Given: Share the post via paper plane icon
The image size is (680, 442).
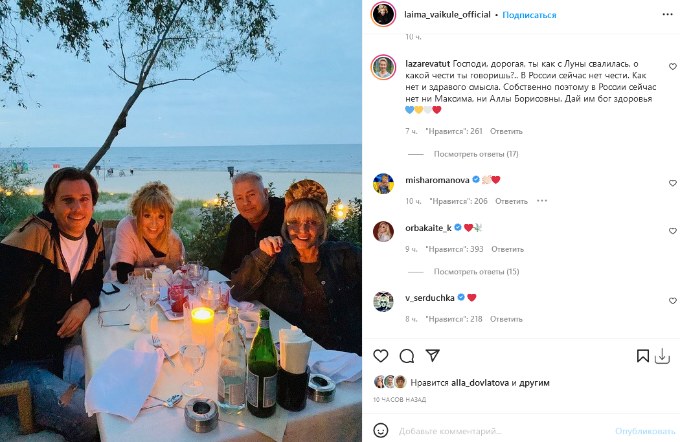Looking at the screenshot, I should [433, 356].
